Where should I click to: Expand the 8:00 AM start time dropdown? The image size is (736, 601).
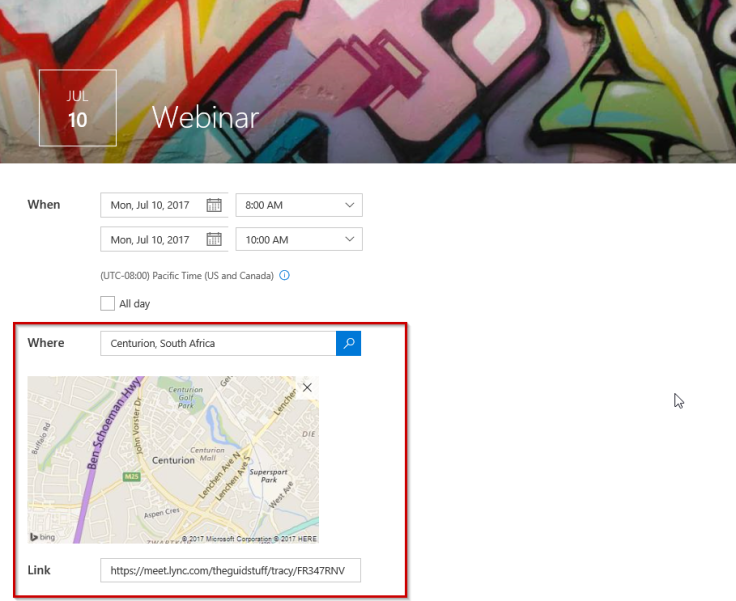299,205
